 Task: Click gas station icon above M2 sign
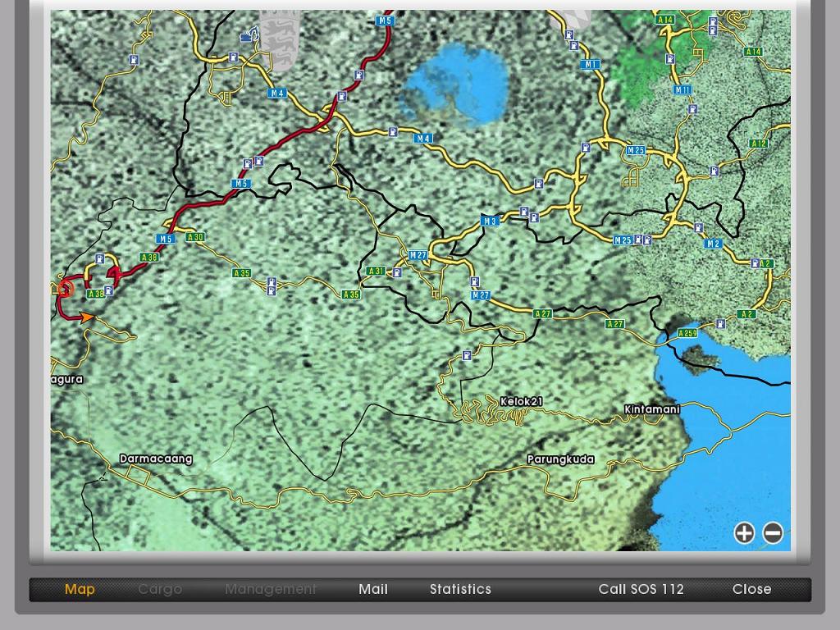click(698, 228)
